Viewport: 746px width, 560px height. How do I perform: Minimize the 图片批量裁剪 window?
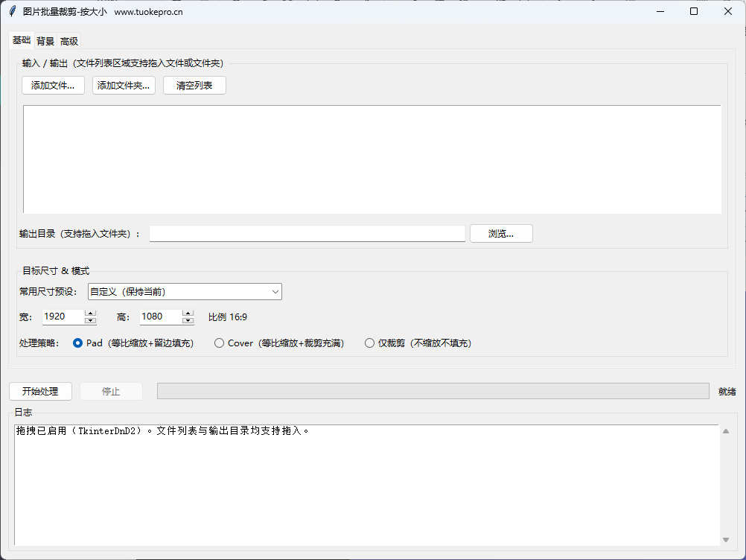(660, 11)
